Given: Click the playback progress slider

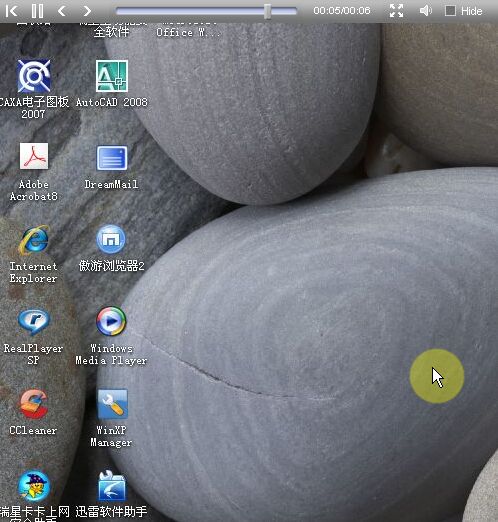Looking at the screenshot, I should 206,11.
